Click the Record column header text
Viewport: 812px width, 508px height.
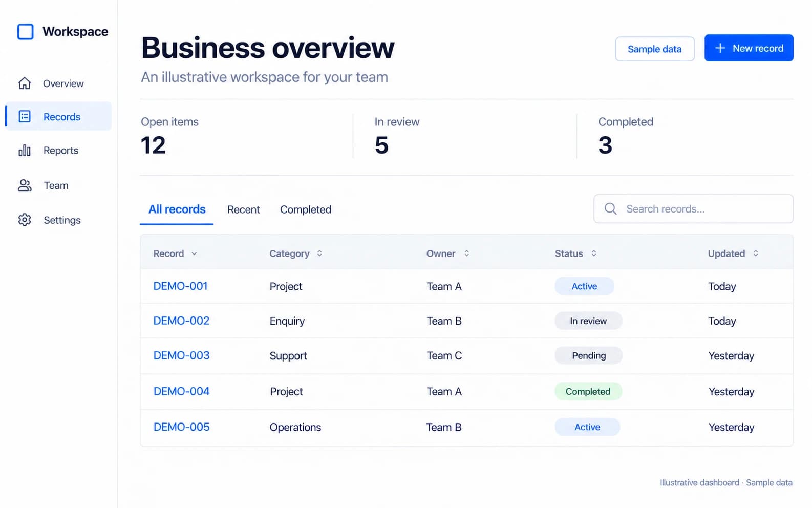point(168,253)
